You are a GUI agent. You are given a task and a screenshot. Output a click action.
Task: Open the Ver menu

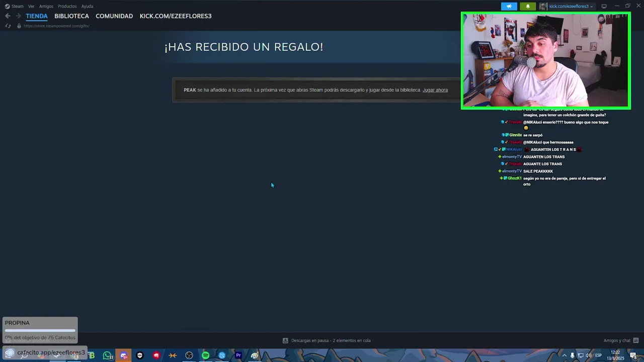[x=31, y=7]
